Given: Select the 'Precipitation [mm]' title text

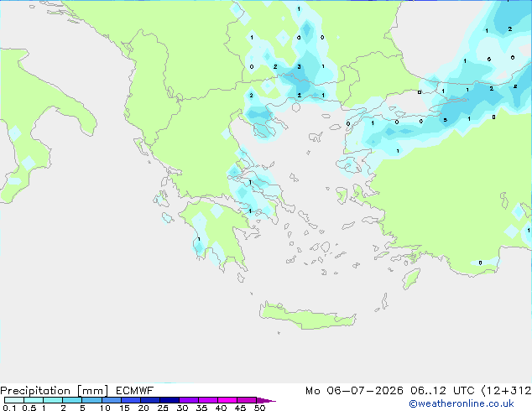Looking at the screenshot, I should [55, 391].
